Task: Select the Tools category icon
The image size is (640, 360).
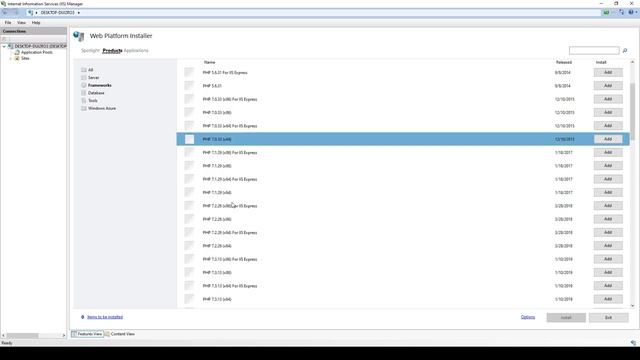Action: click(x=84, y=100)
